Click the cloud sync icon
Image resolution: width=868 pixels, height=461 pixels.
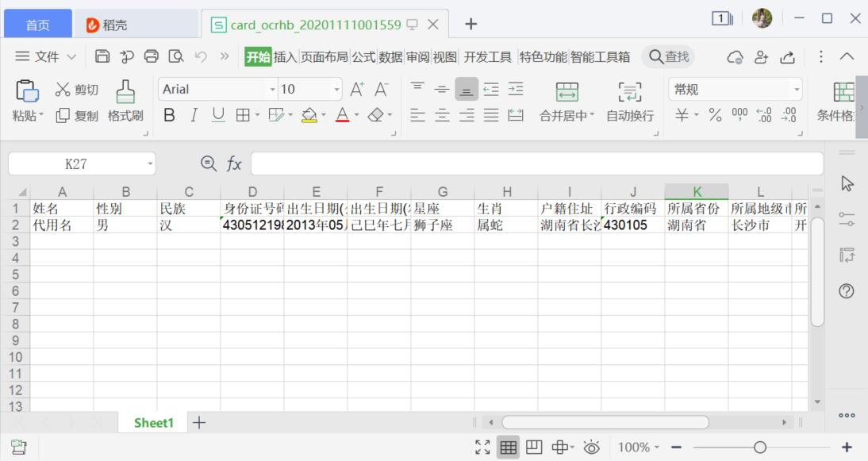click(x=735, y=56)
